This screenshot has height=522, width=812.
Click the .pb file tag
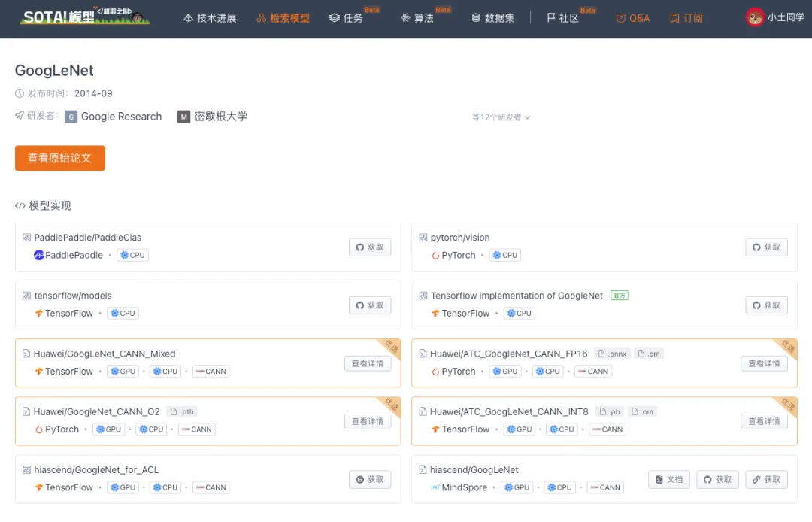(610, 411)
